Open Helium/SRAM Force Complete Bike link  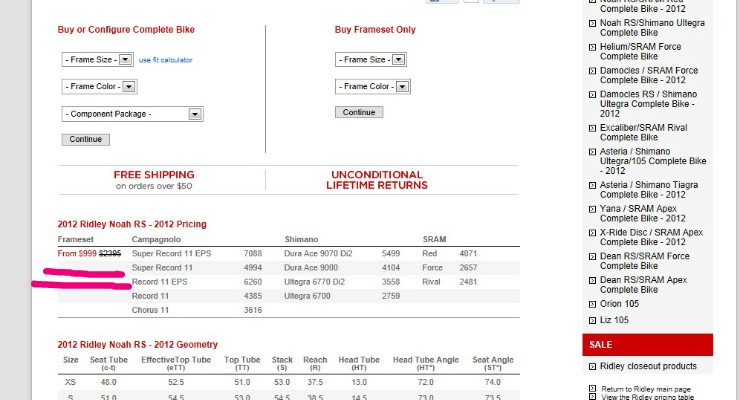pos(640,51)
